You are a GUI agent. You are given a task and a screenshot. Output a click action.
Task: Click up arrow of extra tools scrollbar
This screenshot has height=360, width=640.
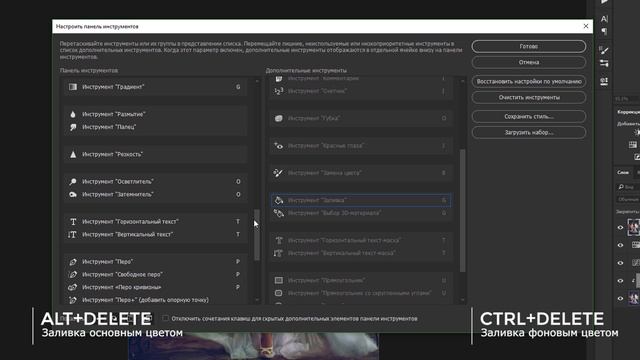pyautogui.click(x=462, y=81)
